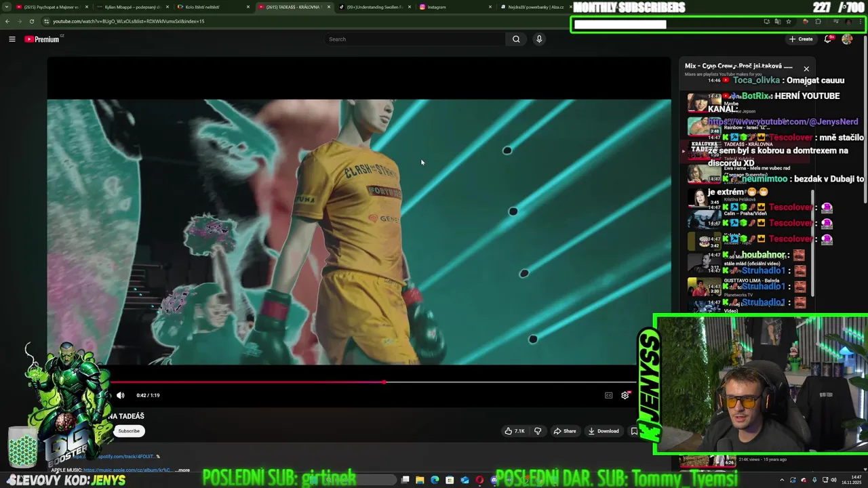868x488 pixels.
Task: Bookmark this page with the star icon
Action: pos(788,22)
